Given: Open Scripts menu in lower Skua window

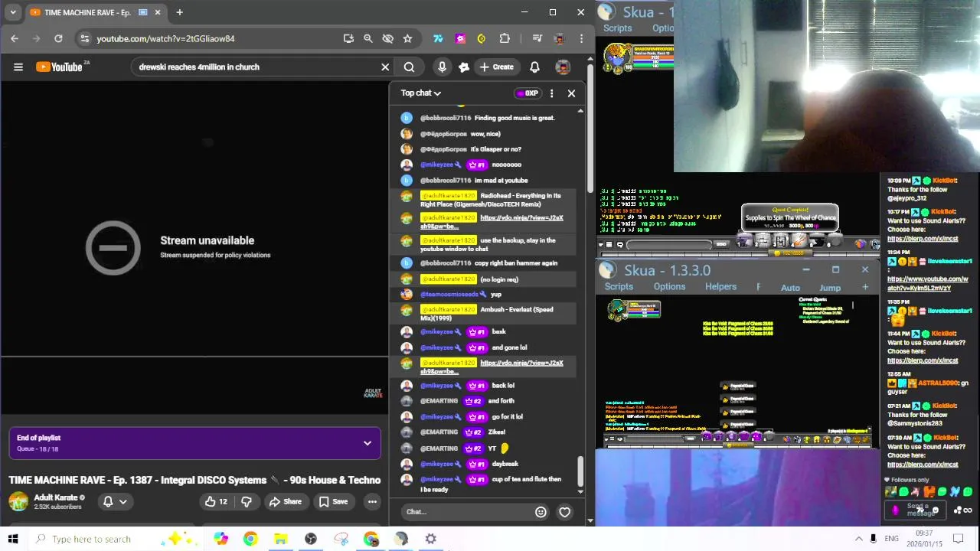Looking at the screenshot, I should (x=619, y=287).
